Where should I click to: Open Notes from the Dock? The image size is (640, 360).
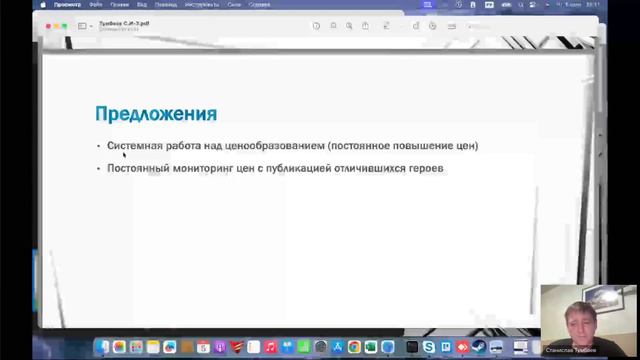click(x=153, y=347)
